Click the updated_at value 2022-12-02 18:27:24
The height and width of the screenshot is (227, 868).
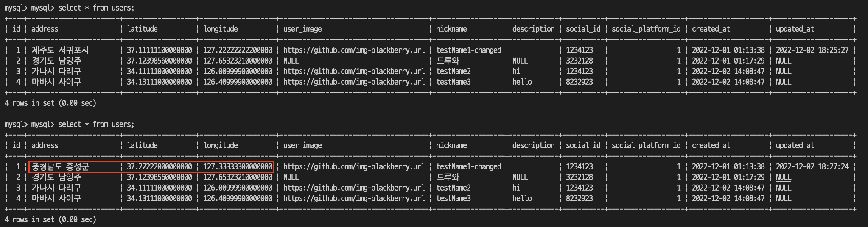click(812, 166)
